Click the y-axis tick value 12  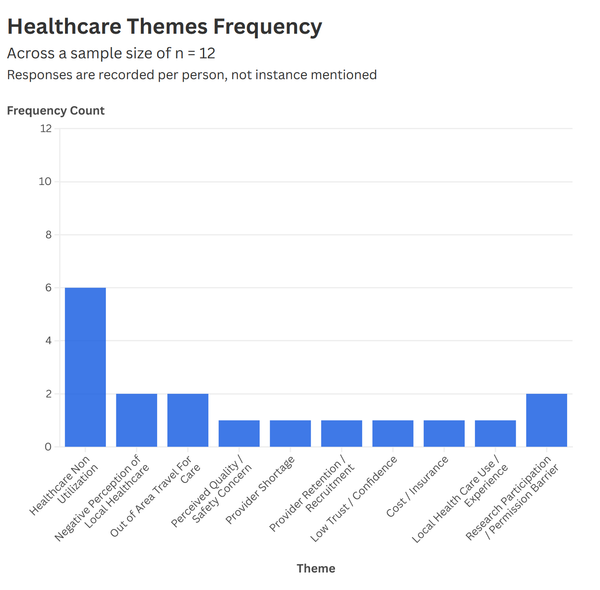(46, 128)
